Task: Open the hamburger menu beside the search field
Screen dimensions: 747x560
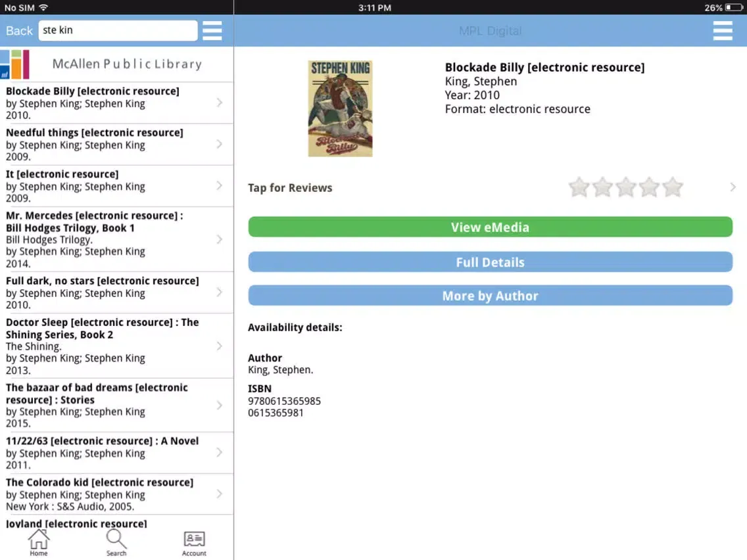Action: click(212, 30)
